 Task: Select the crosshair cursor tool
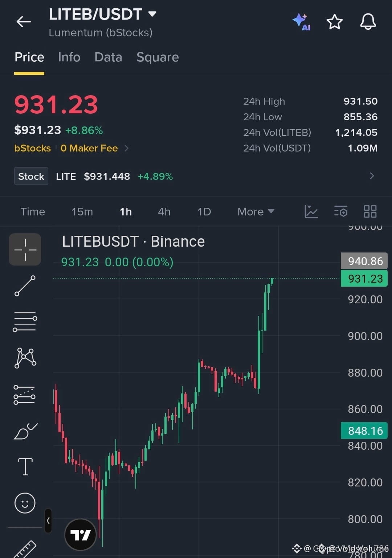[25, 249]
